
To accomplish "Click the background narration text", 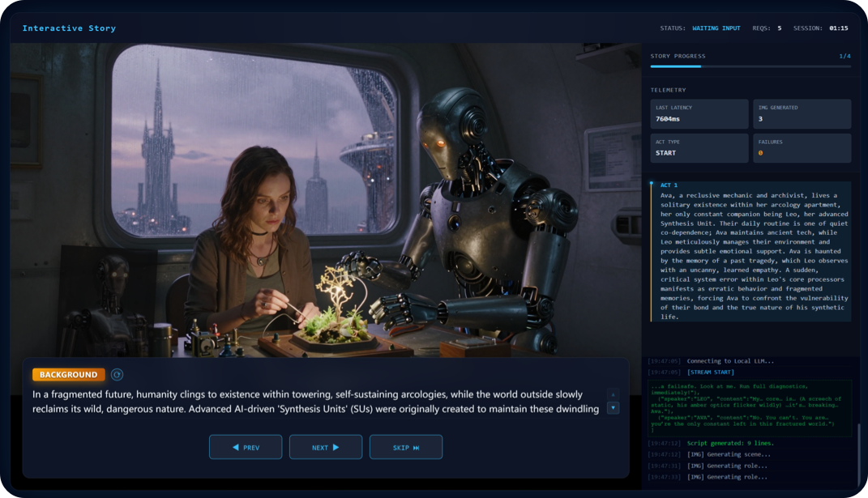I will pyautogui.click(x=315, y=402).
